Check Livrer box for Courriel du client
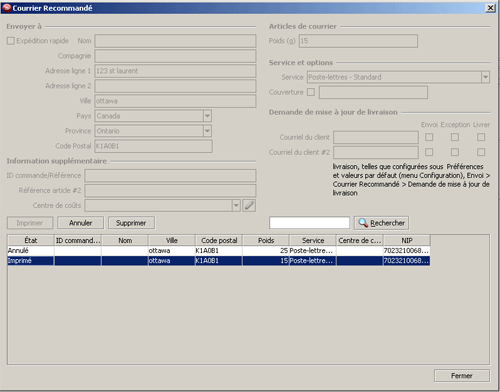The image size is (500, 392). click(481, 137)
